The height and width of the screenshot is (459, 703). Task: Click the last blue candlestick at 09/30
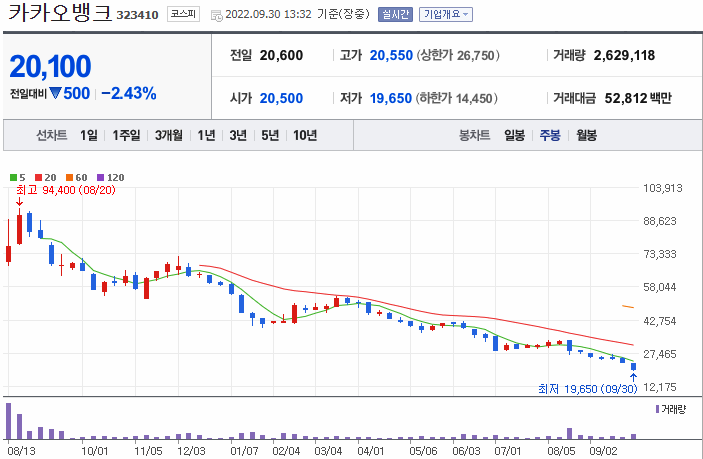[x=634, y=367]
